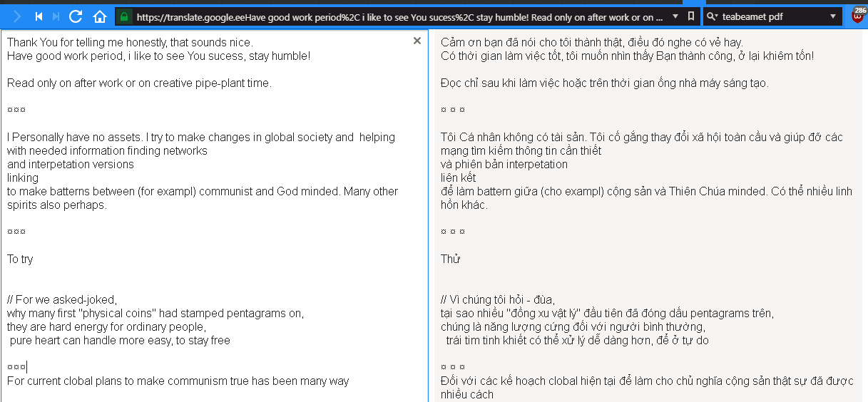Click the fast forward navigation button
The width and height of the screenshot is (868, 402).
[x=56, y=16]
